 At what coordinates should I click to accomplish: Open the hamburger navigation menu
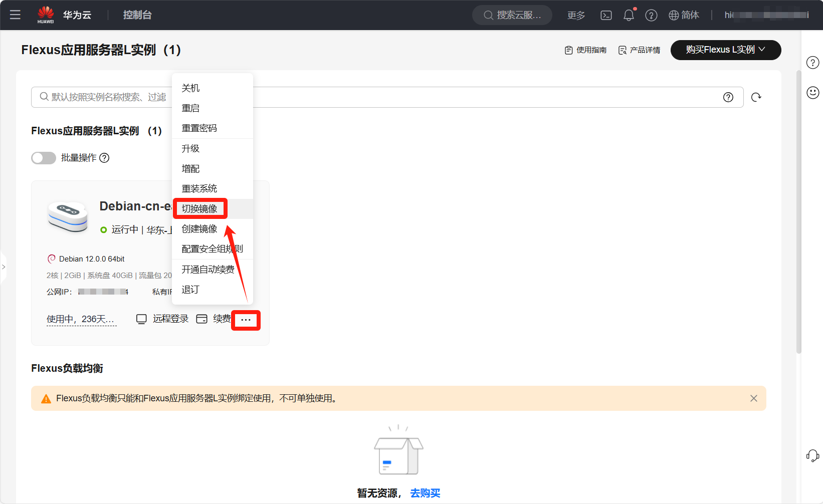(x=15, y=15)
